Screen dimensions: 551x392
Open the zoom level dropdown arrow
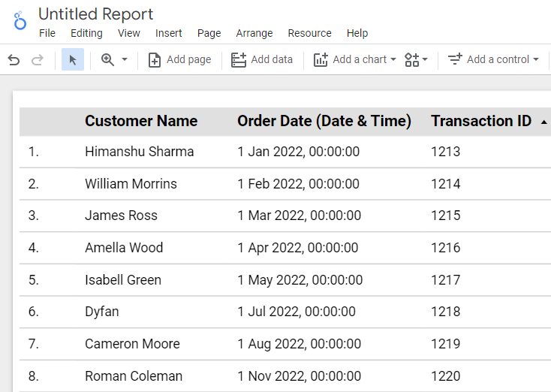click(125, 59)
